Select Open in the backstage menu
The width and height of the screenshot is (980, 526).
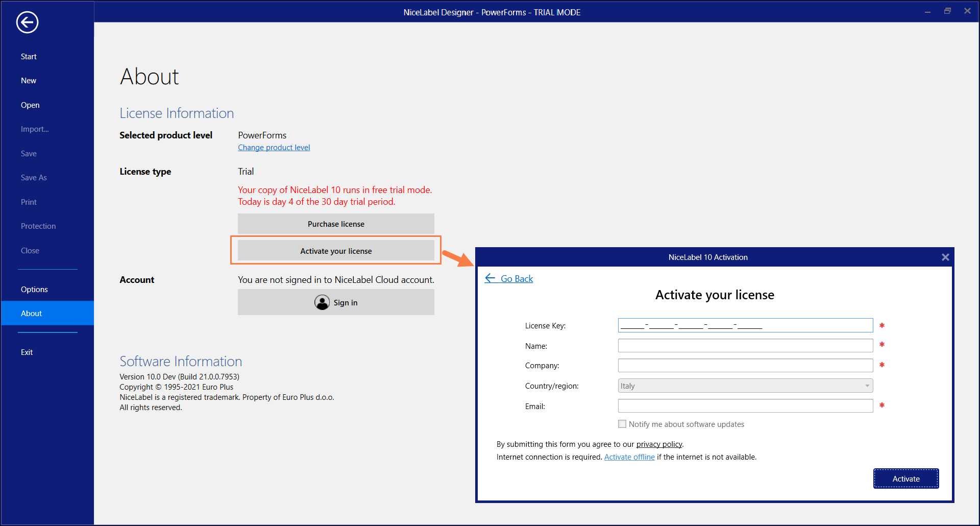(30, 105)
